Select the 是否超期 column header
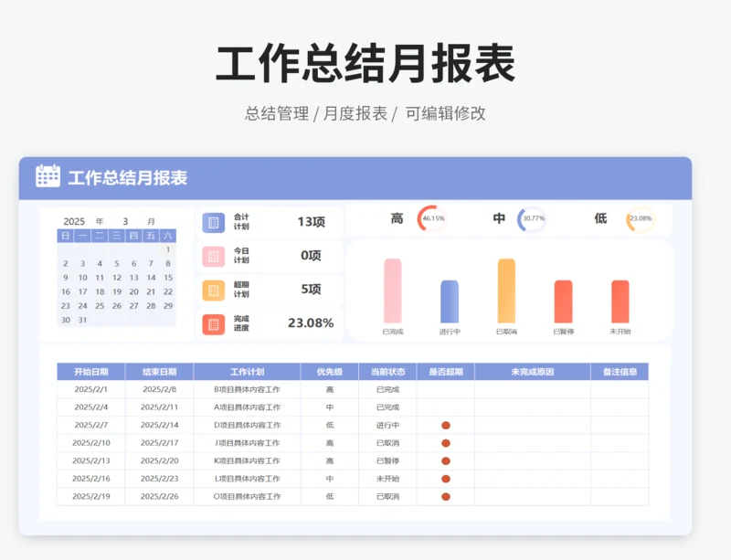The image size is (731, 560). (446, 372)
